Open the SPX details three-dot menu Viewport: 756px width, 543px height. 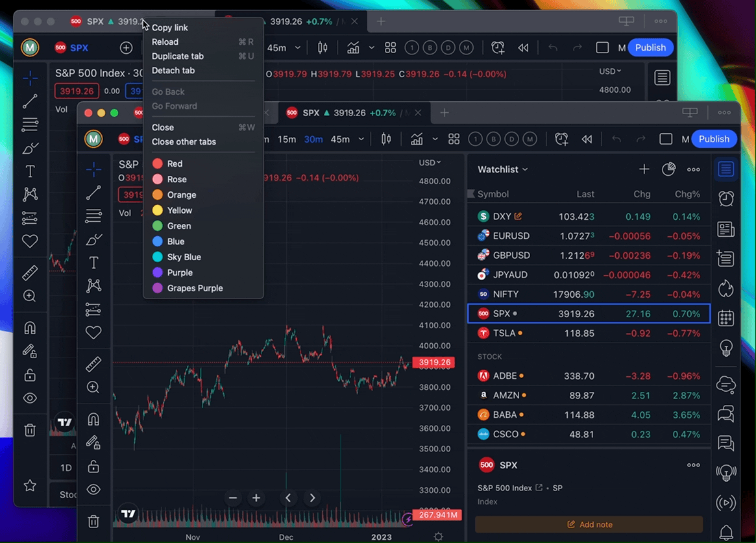click(693, 465)
